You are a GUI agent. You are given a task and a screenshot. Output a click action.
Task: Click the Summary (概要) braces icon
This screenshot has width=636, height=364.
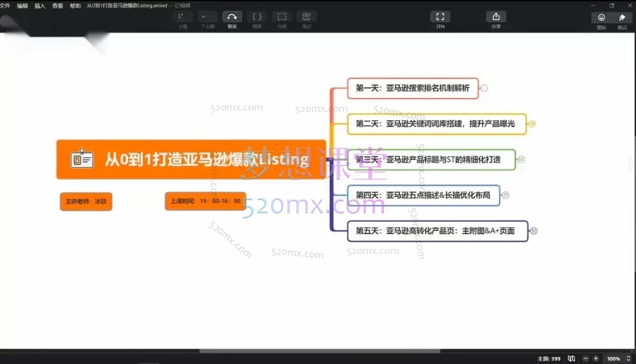click(257, 17)
